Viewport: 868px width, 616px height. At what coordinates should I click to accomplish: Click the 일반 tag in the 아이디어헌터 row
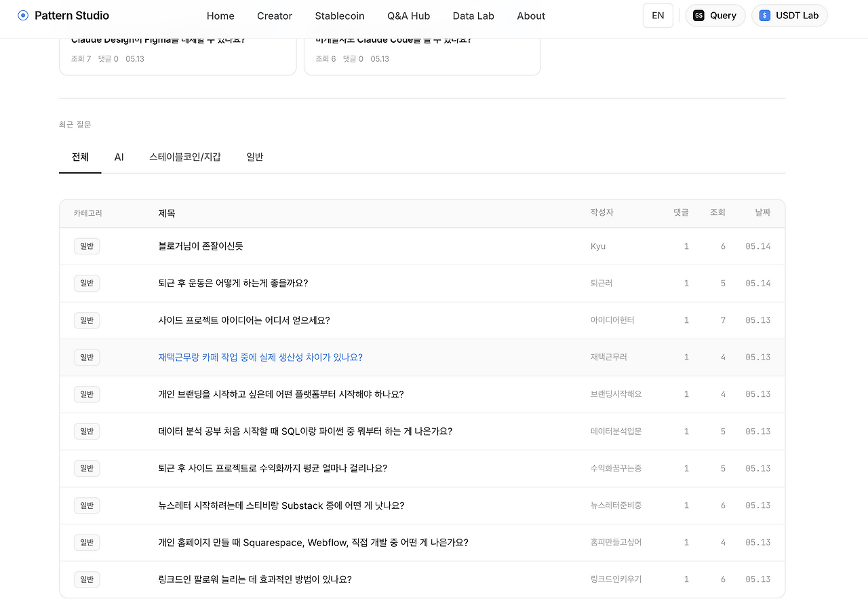(x=87, y=320)
